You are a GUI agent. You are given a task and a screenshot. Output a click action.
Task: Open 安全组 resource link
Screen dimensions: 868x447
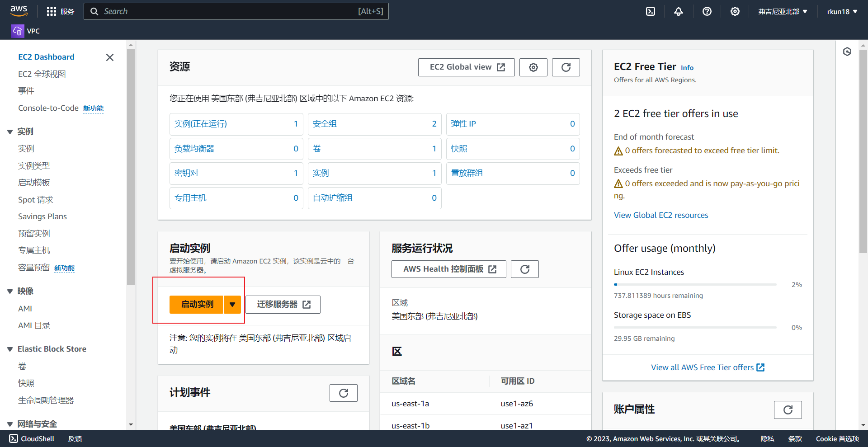(325, 124)
